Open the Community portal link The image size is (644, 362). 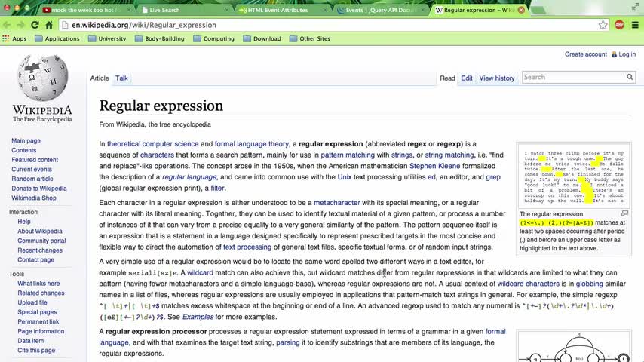pos(41,241)
